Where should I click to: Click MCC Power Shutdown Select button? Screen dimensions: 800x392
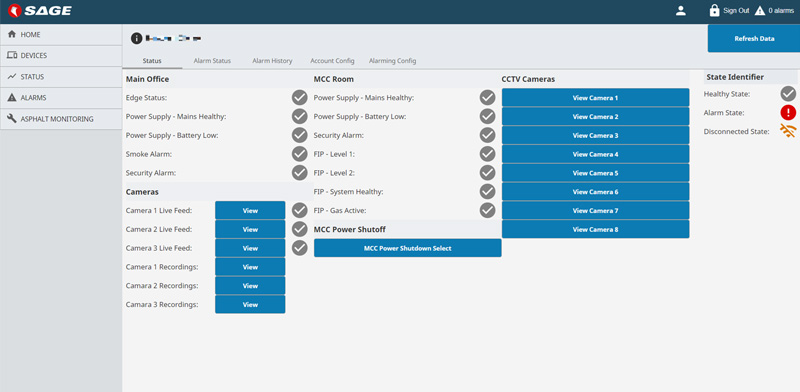(408, 248)
